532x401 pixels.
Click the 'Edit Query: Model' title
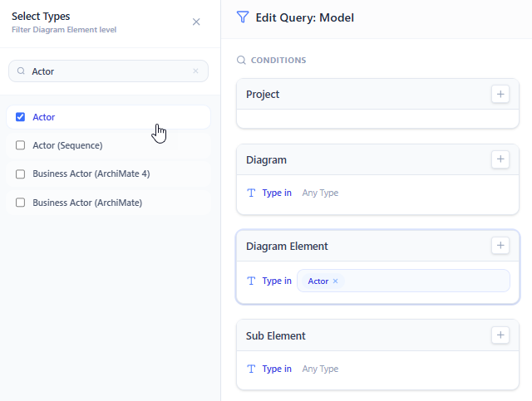(x=305, y=17)
